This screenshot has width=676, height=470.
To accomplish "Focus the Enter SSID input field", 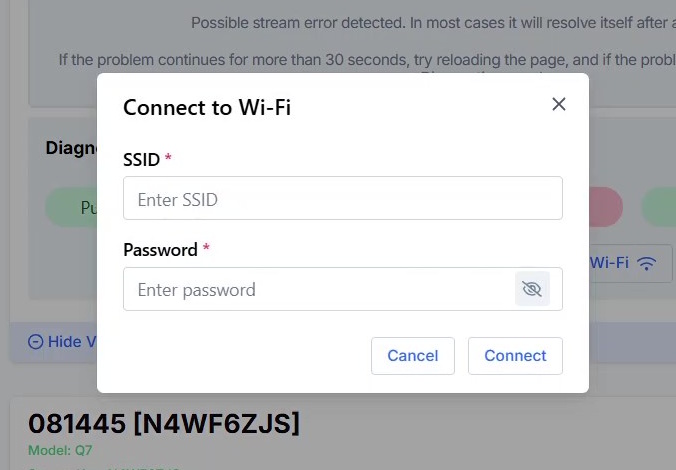I will point(342,199).
